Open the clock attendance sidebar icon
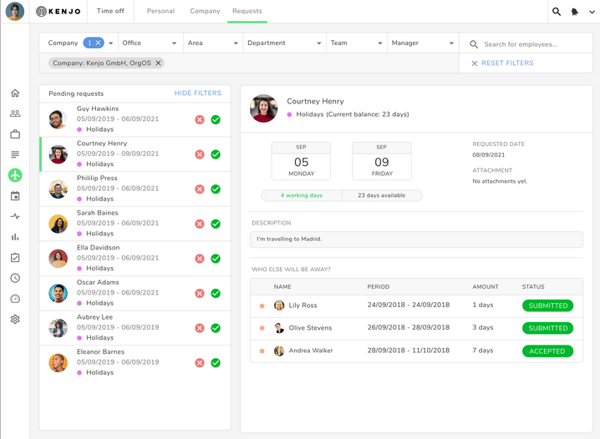Screen dimensions: 600x439 coord(15,278)
